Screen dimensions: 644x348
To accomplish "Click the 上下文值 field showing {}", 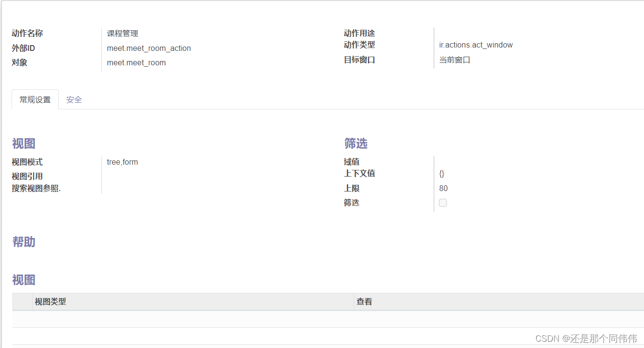I will coord(442,173).
